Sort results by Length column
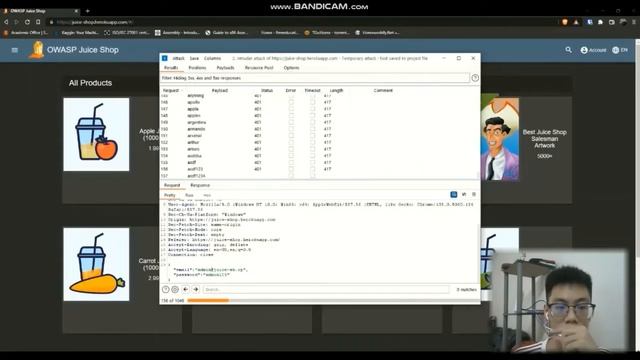Screen dimensions: 640x360 (x=336, y=90)
